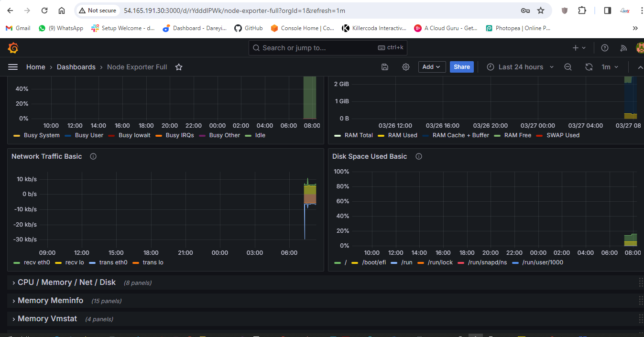This screenshot has height=337, width=644.
Task: Open the hamburger navigation menu
Action: pos(13,67)
